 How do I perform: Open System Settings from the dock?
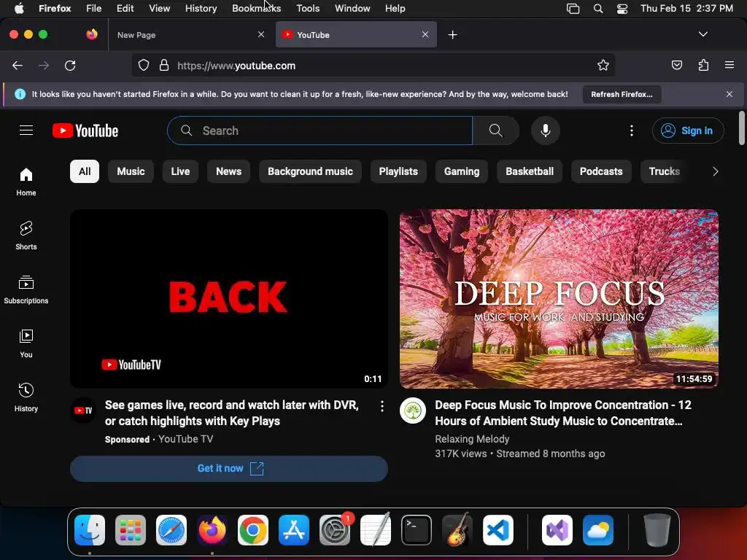click(334, 530)
